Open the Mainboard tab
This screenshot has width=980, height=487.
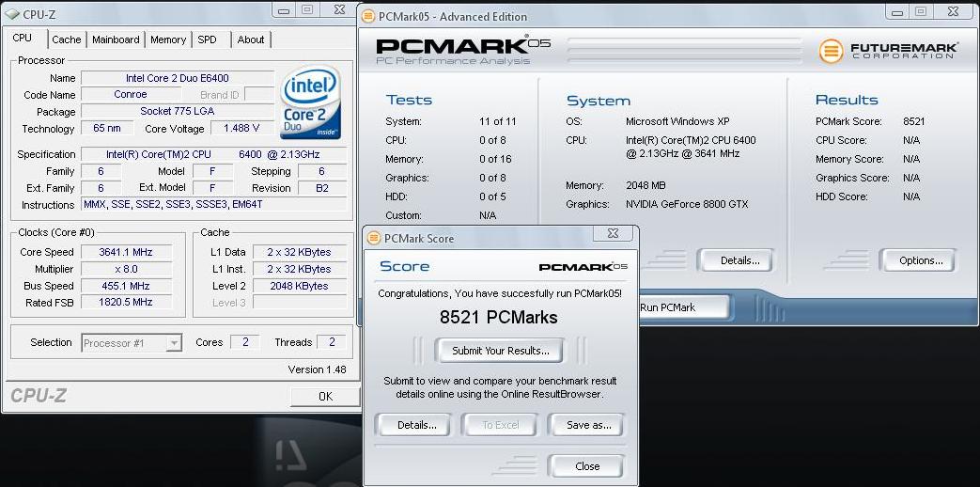click(x=116, y=39)
